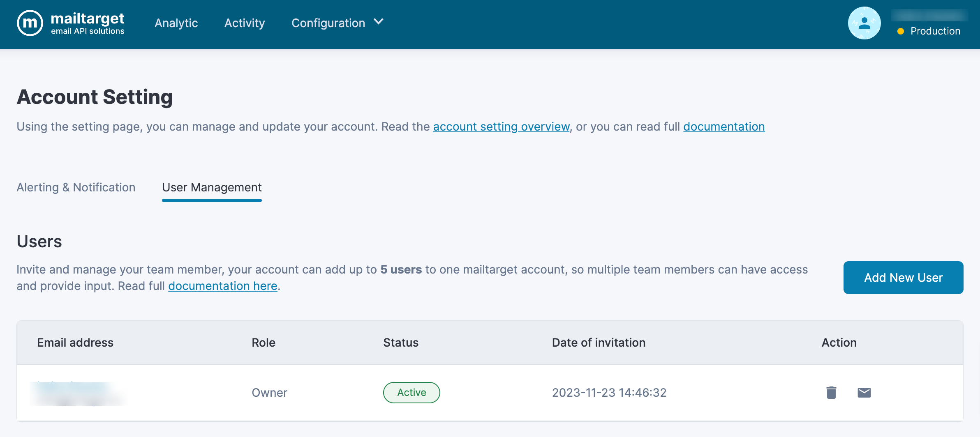Select the Owner role cell
Viewport: 980px width, 437px height.
click(269, 393)
